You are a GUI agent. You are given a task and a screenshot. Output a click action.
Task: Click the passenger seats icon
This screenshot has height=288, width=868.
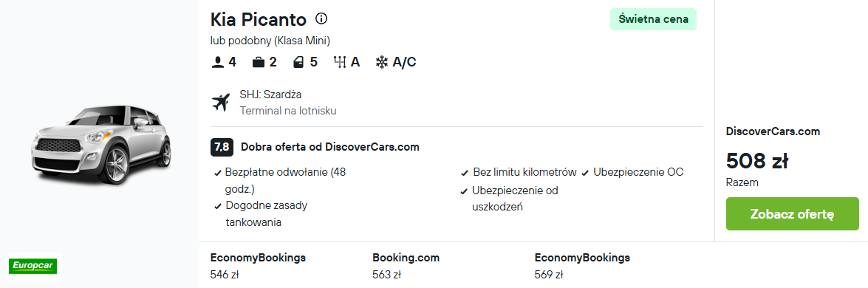[217, 62]
